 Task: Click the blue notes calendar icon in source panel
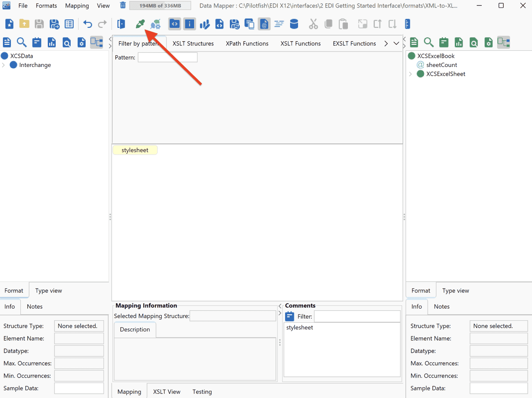pos(37,42)
